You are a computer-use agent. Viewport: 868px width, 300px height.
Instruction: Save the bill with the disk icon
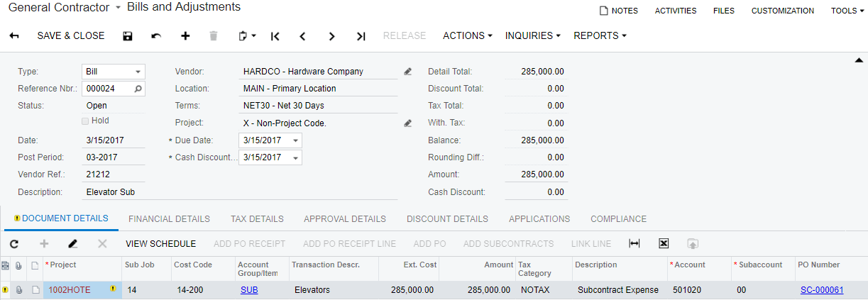(128, 36)
